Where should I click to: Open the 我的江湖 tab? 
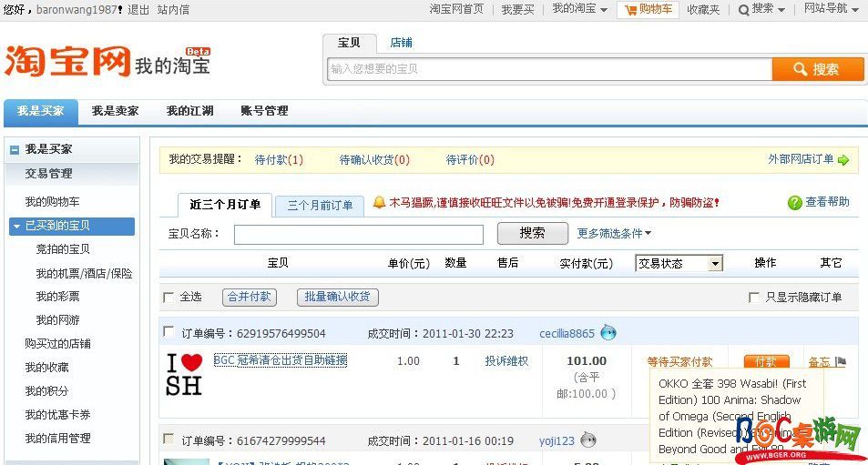click(x=189, y=111)
